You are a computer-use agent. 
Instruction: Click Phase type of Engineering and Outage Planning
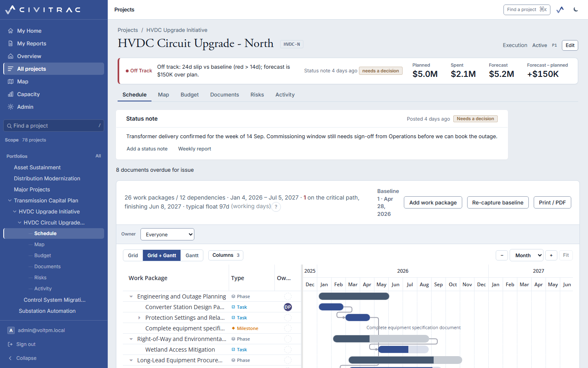pyautogui.click(x=241, y=296)
